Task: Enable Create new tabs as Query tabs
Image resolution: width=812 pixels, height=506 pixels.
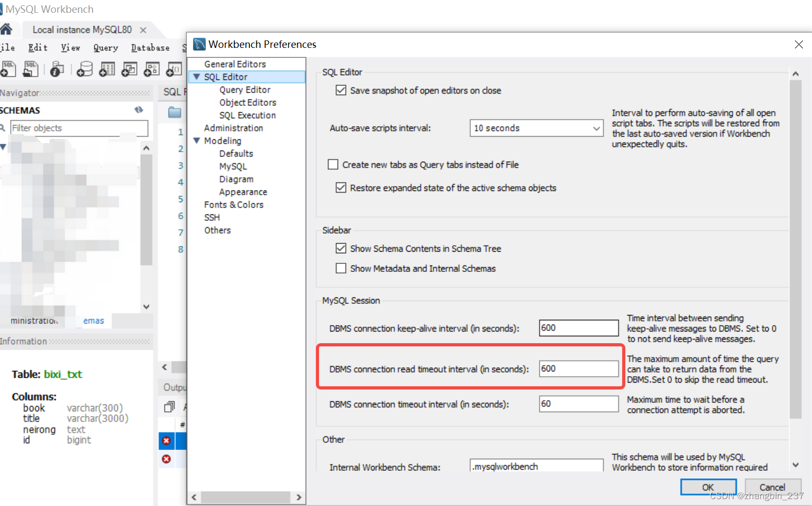Action: (333, 164)
